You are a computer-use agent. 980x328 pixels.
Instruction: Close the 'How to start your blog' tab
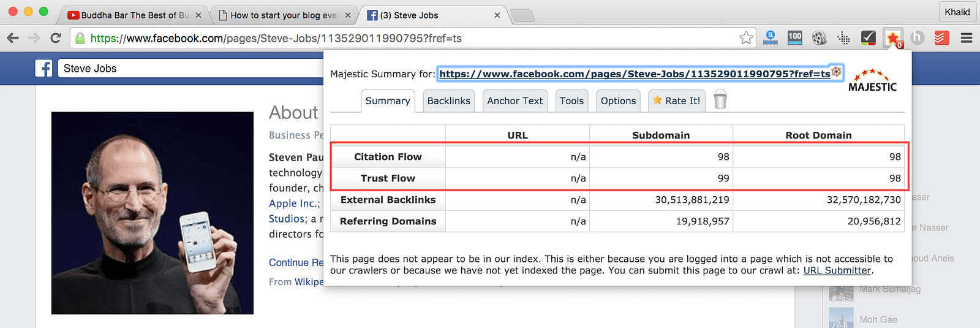(x=348, y=15)
